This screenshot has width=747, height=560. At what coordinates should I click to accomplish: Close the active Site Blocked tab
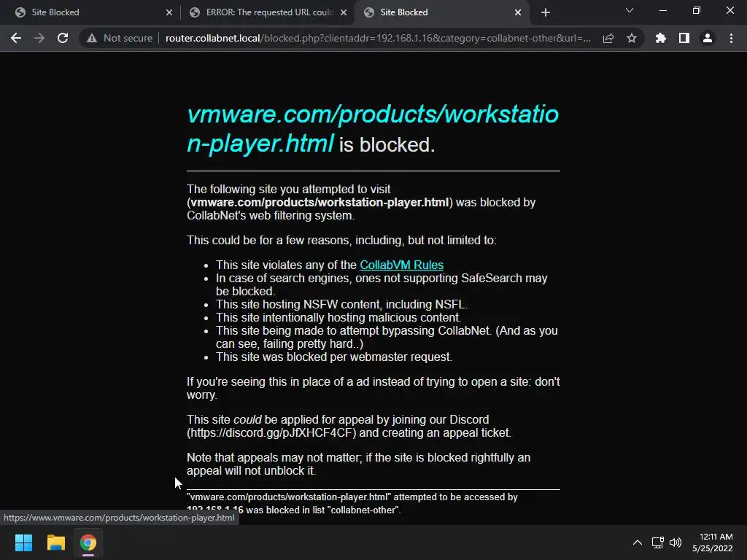pyautogui.click(x=518, y=12)
